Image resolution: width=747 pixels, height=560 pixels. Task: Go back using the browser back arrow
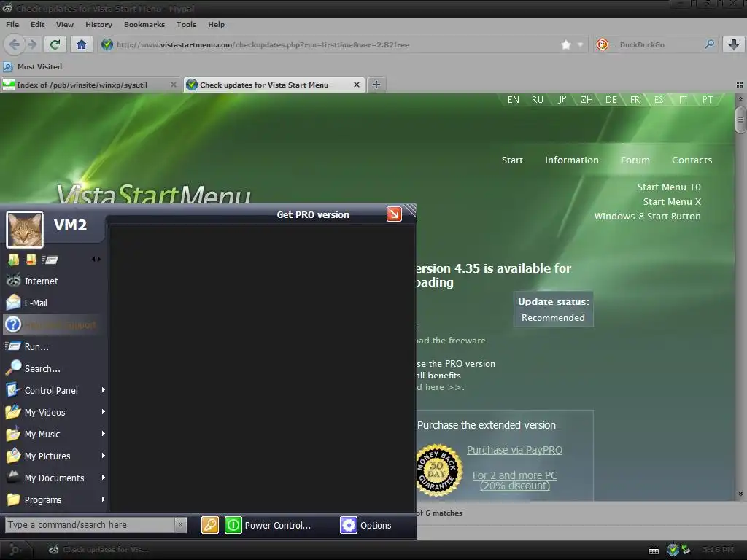[15, 44]
